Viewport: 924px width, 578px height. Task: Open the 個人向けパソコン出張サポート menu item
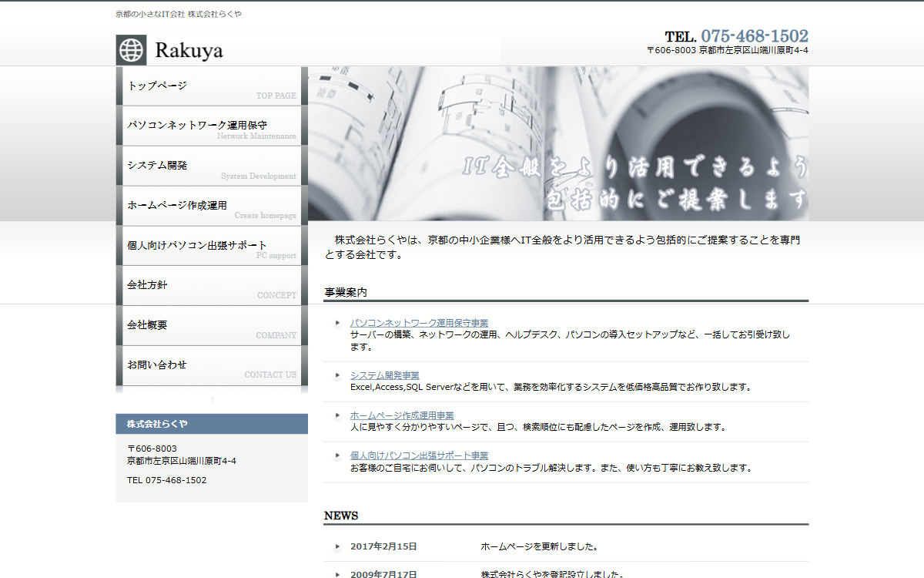click(x=212, y=246)
